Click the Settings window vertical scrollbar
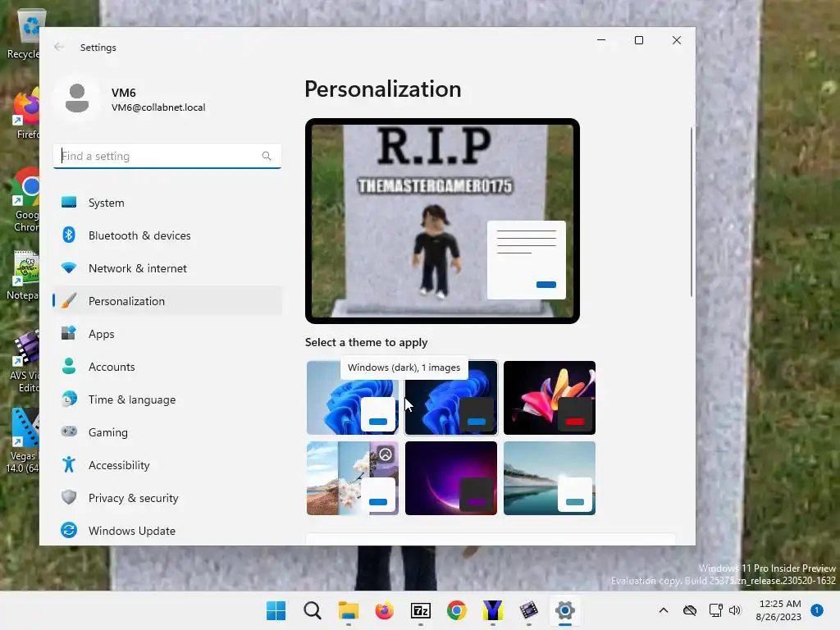The height and width of the screenshot is (630, 840). (x=691, y=212)
